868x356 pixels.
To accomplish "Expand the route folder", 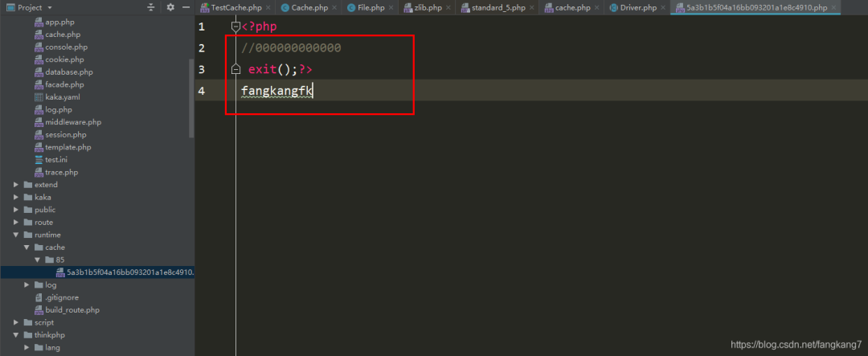I will pos(16,222).
